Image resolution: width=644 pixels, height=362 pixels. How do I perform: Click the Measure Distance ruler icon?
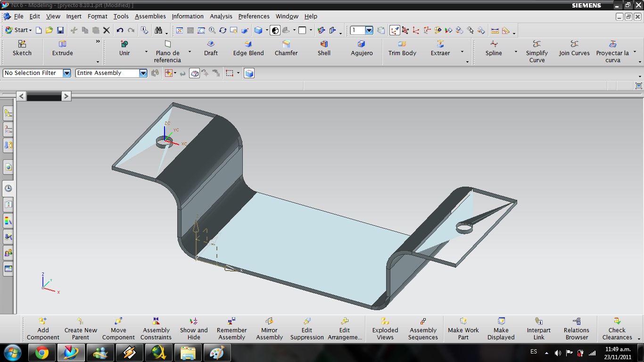point(495,30)
